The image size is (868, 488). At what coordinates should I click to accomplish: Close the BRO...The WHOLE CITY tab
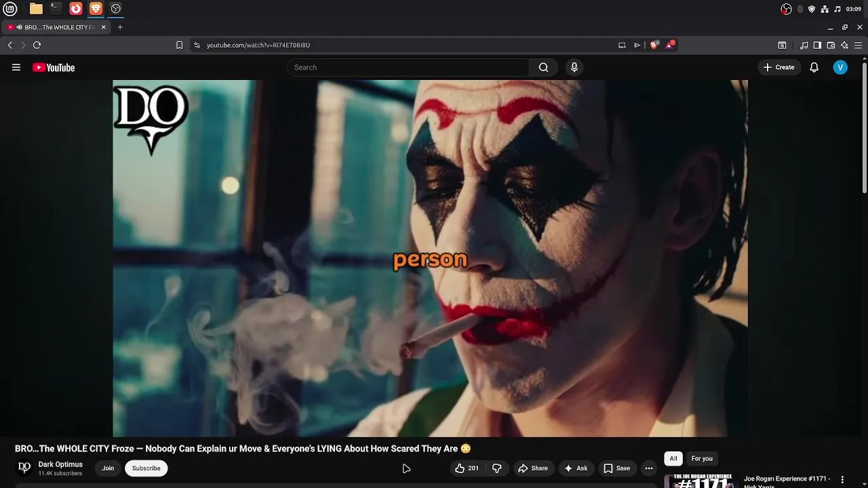(x=104, y=27)
